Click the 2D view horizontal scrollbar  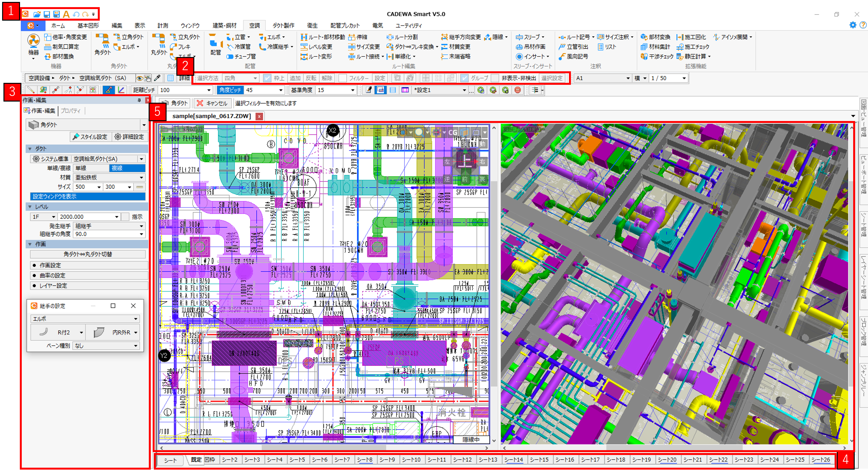(323, 448)
